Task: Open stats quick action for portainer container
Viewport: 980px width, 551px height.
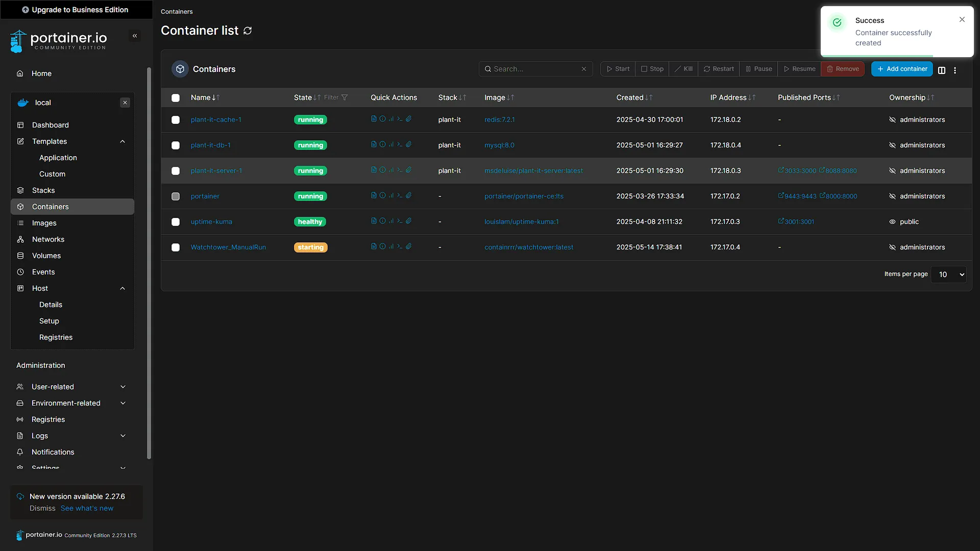Action: click(x=391, y=195)
